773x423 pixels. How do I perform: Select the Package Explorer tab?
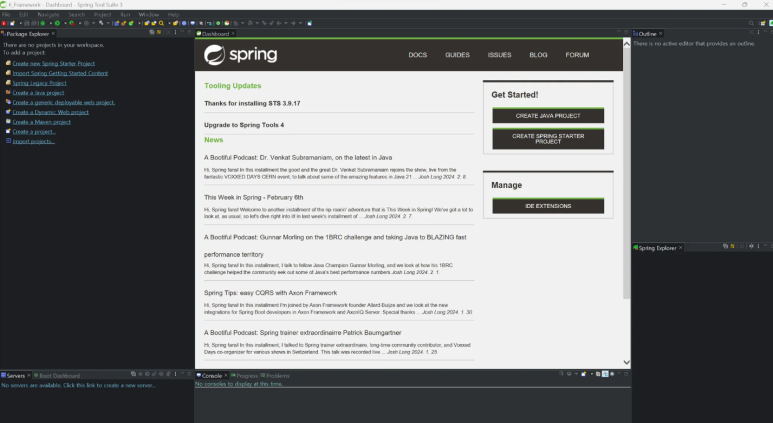point(28,34)
